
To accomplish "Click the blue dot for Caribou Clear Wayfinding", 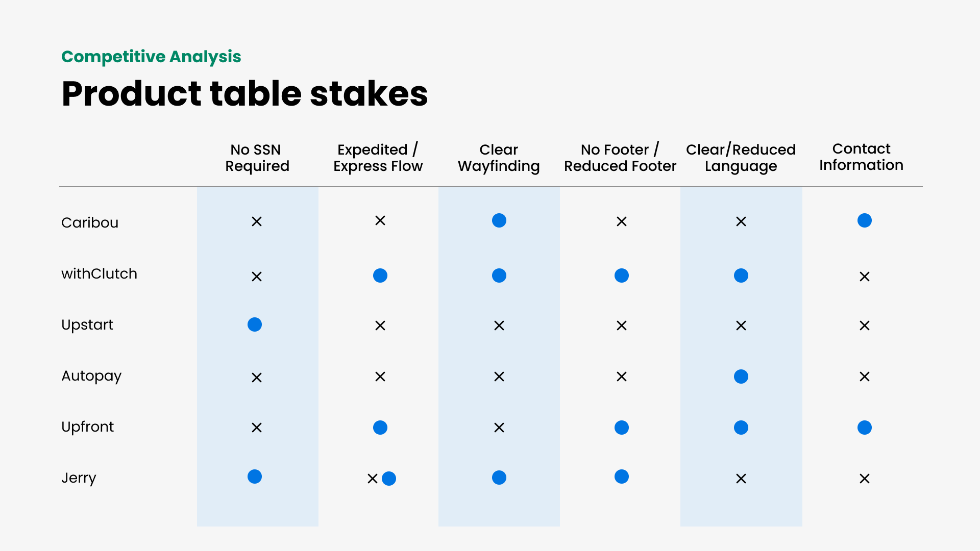I will point(499,220).
